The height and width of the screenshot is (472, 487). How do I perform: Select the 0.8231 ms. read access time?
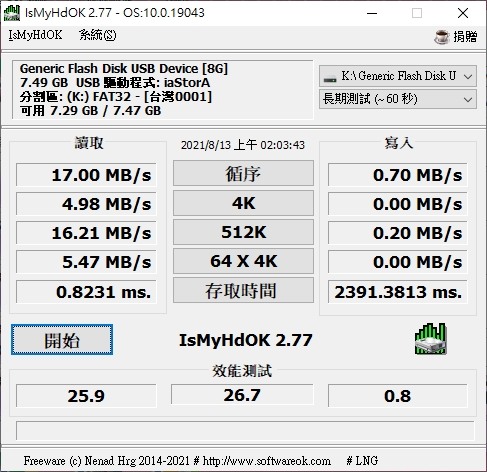(86, 292)
